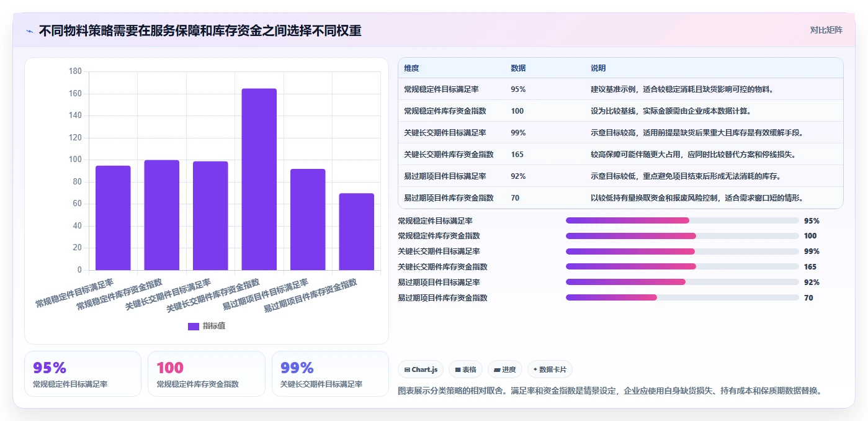This screenshot has height=421, width=868.
Task: Select the 数据卡片 tag chip
Action: coord(550,369)
